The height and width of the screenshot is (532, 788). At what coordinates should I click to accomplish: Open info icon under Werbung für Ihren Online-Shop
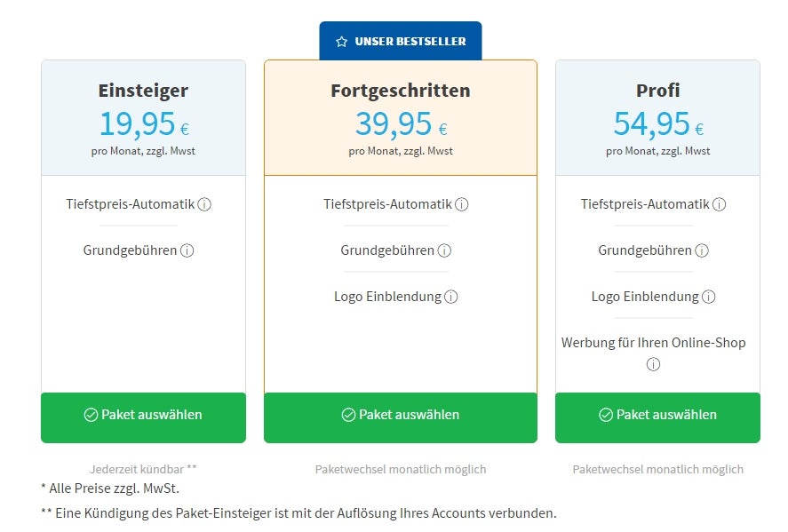click(653, 364)
